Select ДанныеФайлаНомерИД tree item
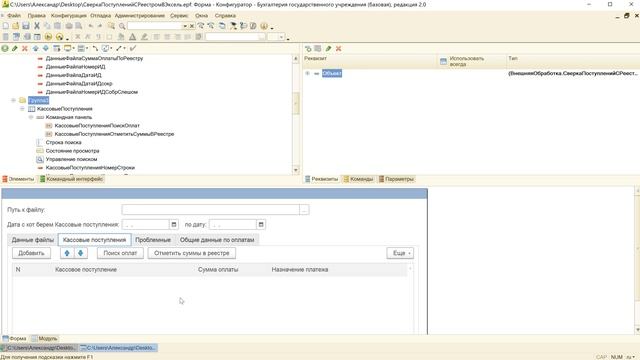 click(76, 67)
